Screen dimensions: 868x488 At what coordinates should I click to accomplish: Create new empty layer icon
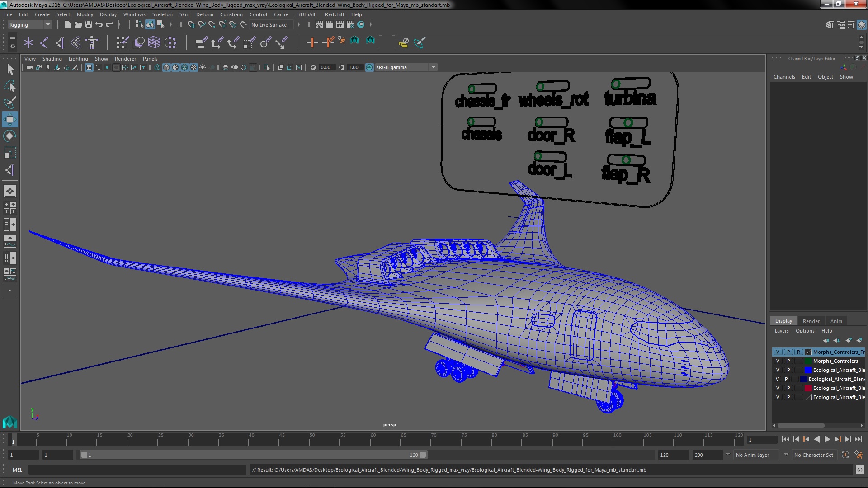(x=848, y=340)
